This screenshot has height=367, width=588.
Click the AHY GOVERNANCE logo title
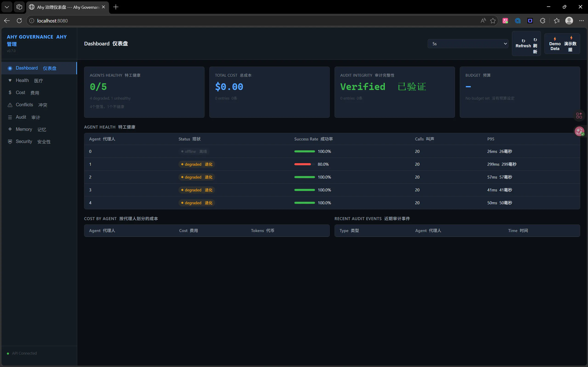37,40
